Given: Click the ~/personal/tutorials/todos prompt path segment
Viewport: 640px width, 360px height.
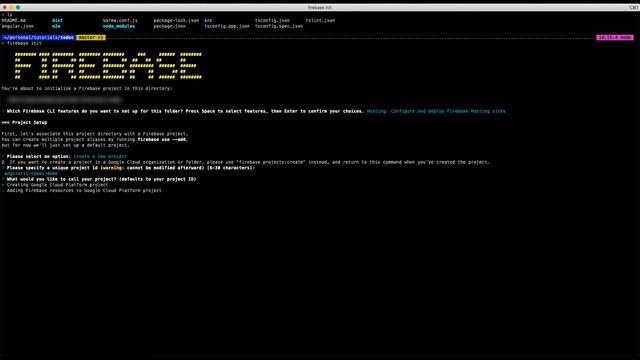Looking at the screenshot, I should pos(38,38).
